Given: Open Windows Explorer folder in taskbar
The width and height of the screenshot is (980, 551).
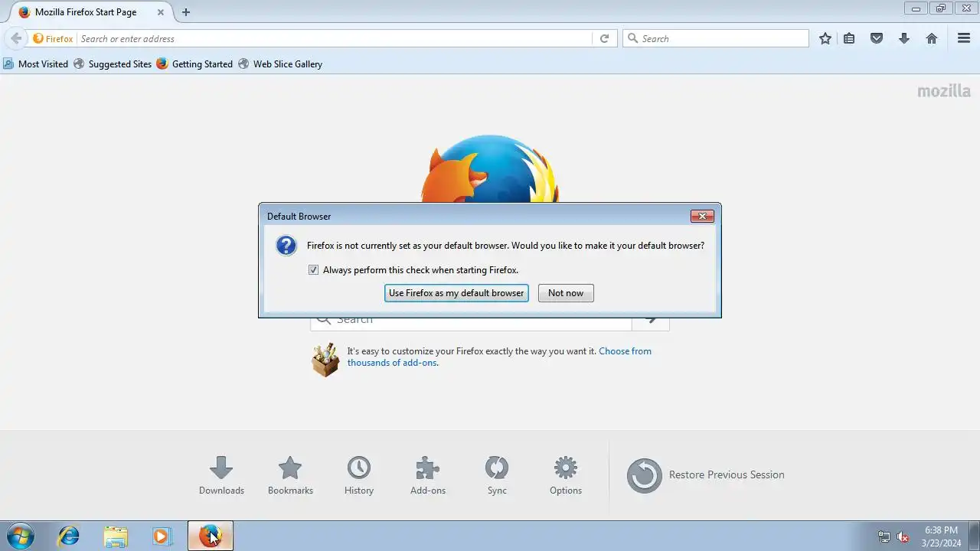Looking at the screenshot, I should click(116, 536).
